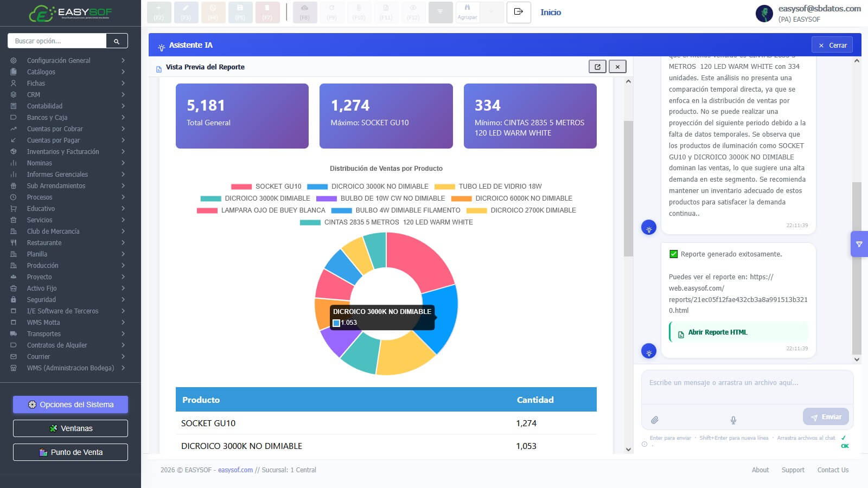
Task: Toggle DICROICO 6000K NO DIMIABLE legend item
Action: click(512, 198)
